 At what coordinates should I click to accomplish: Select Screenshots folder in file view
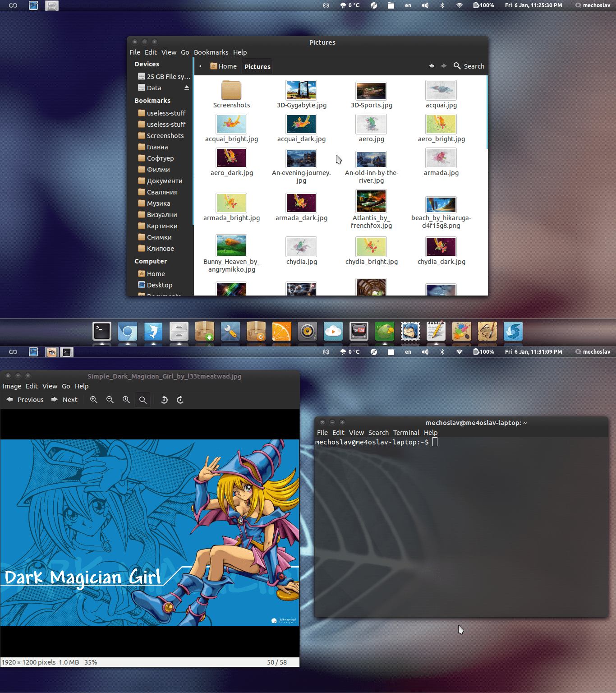click(x=231, y=94)
